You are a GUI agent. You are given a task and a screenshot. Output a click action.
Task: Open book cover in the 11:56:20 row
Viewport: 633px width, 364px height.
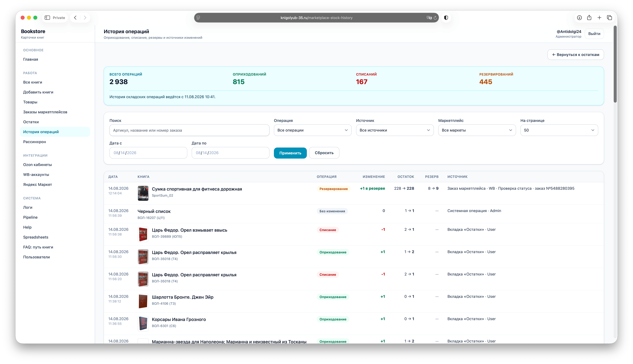(143, 279)
